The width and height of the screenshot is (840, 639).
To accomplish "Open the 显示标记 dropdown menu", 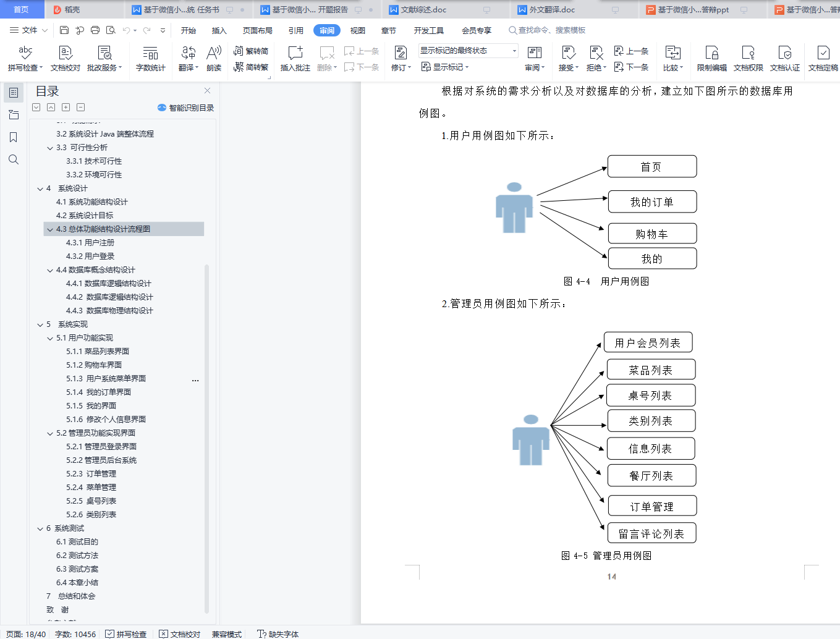I will pos(445,67).
